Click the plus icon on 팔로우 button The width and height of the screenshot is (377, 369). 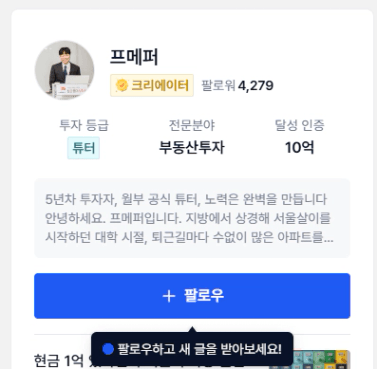point(169,296)
